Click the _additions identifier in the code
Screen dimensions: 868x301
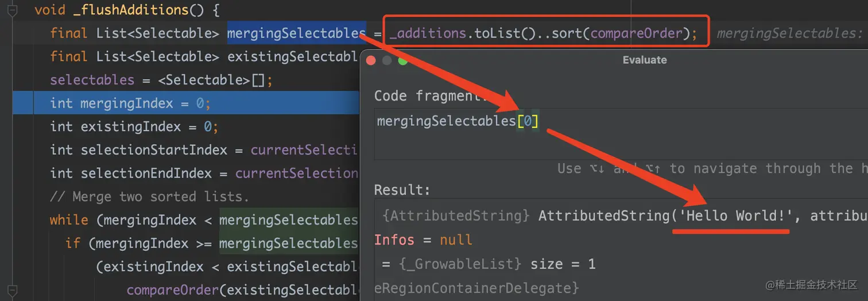(x=427, y=33)
